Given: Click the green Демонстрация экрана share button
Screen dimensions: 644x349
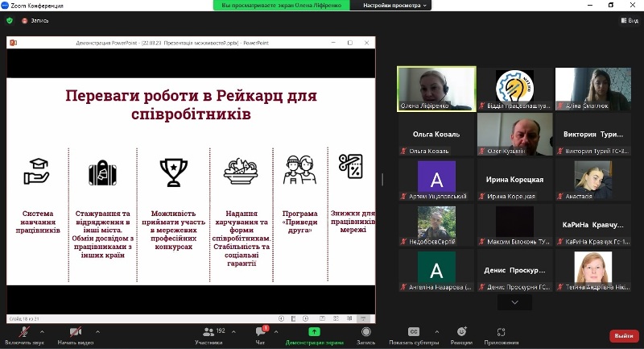Looking at the screenshot, I should click(314, 335).
